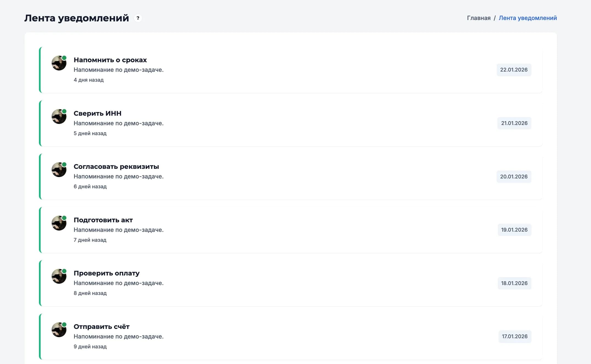Click the Лента уведомлений page heading
591x364 pixels.
pos(77,18)
